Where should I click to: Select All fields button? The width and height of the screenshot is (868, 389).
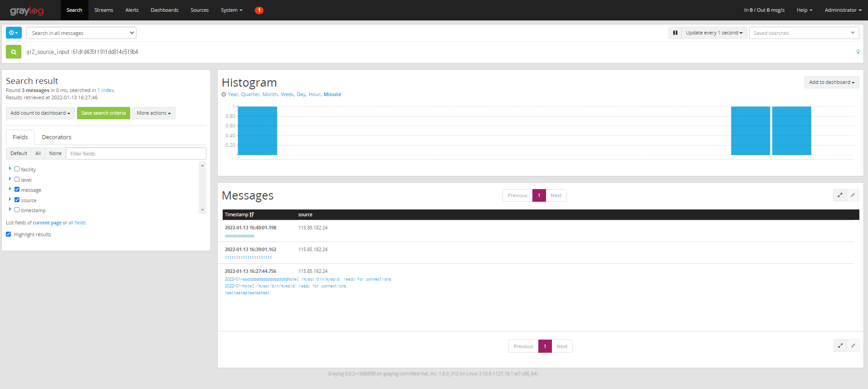pyautogui.click(x=38, y=153)
